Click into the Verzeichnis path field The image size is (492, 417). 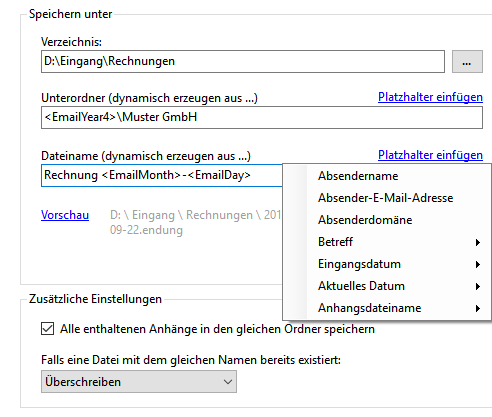tap(243, 61)
